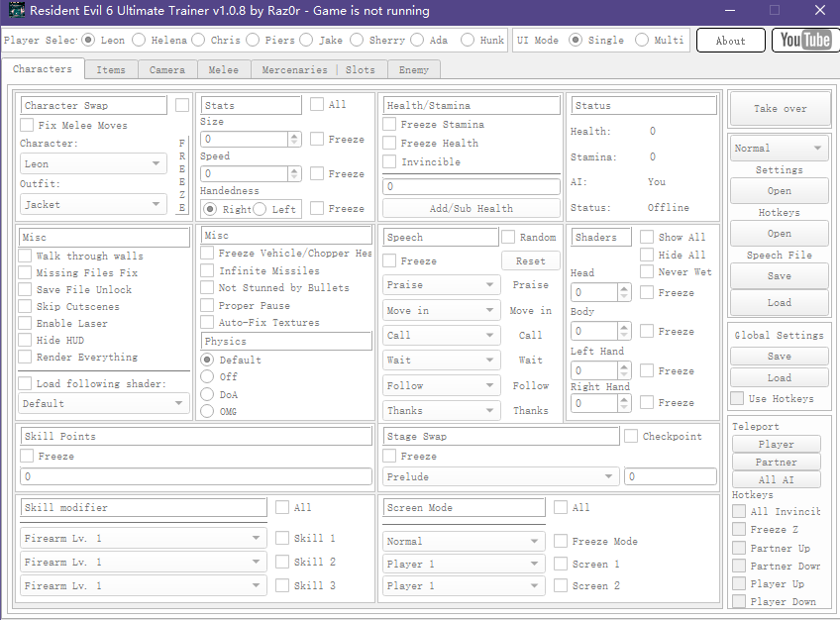Expand the Screen Mode Normal dropdown
This screenshot has height=620, width=840.
(x=464, y=542)
